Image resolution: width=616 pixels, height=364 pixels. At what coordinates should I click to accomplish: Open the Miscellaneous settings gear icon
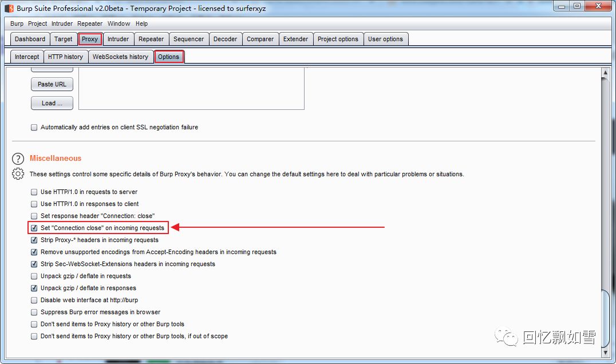click(x=18, y=173)
